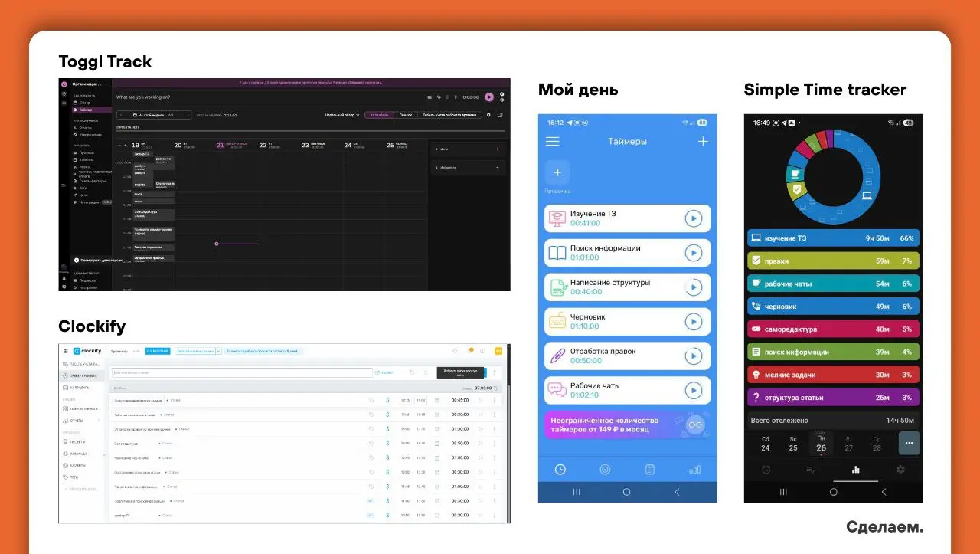
Task: Select the саморедактура row in Simple Time Tracker
Action: (833, 329)
